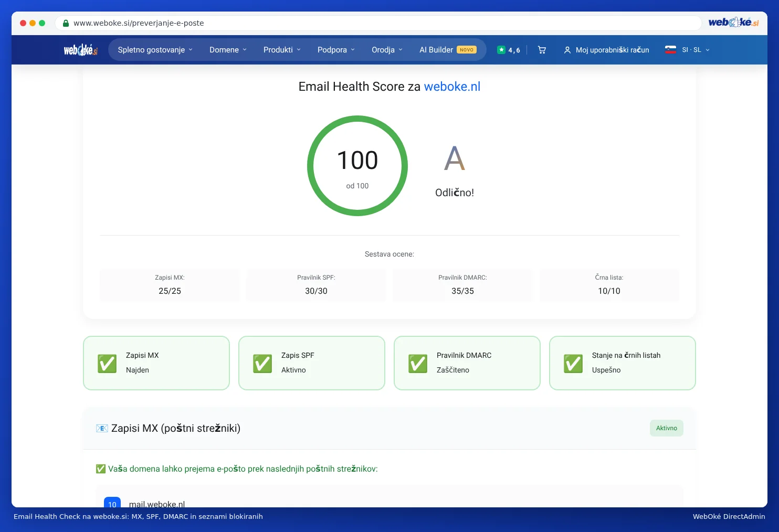779x532 pixels.
Task: Select the Črna lista 10/10 score cell
Action: [609, 285]
